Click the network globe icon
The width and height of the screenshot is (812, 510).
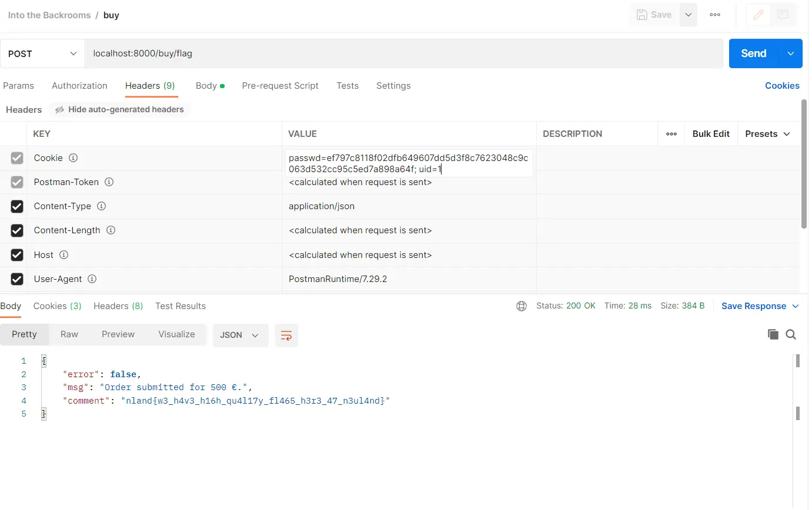pyautogui.click(x=521, y=306)
